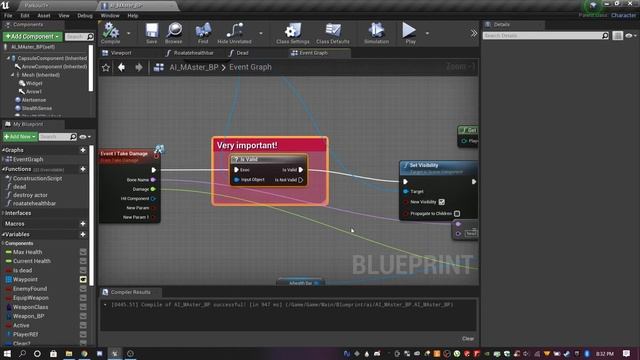Click Add New button in My Blueprint
The height and width of the screenshot is (360, 640).
pos(20,136)
